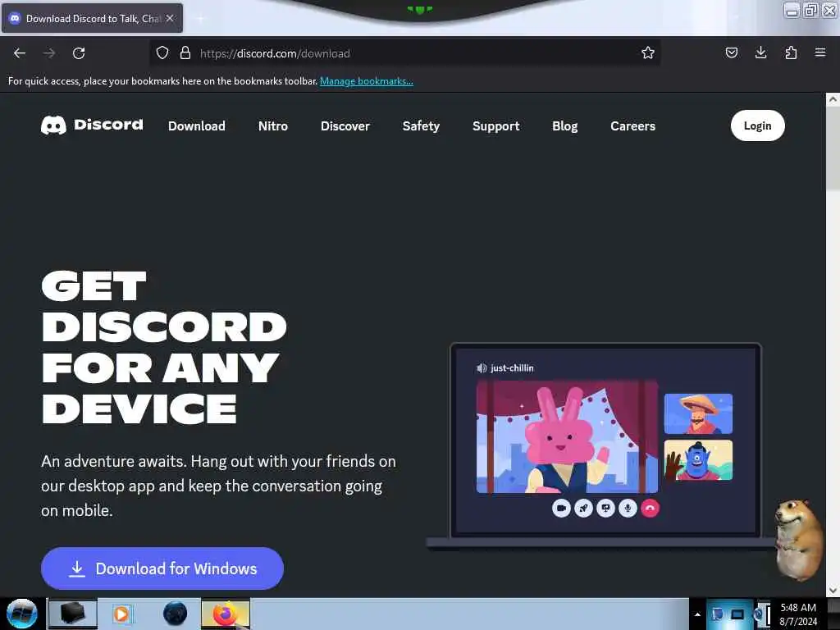Viewport: 840px width, 630px height.
Task: Open a new tab with the plus button
Action: (200, 19)
